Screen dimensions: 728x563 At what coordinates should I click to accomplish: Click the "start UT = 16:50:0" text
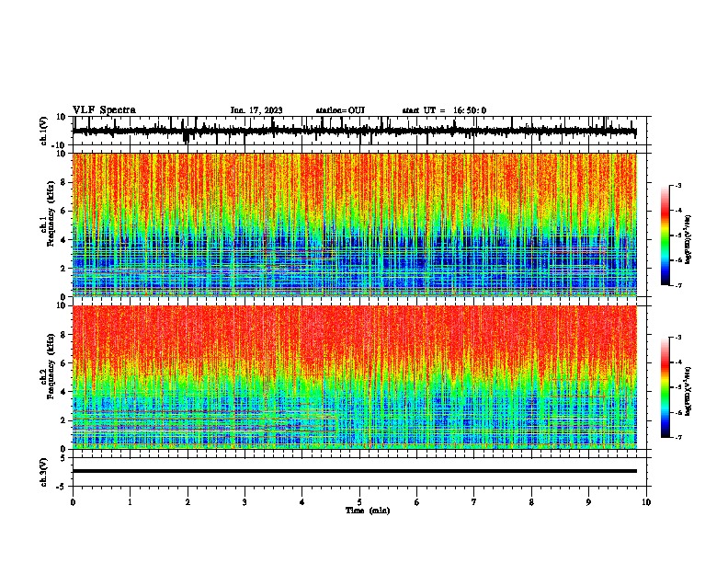[x=444, y=110]
